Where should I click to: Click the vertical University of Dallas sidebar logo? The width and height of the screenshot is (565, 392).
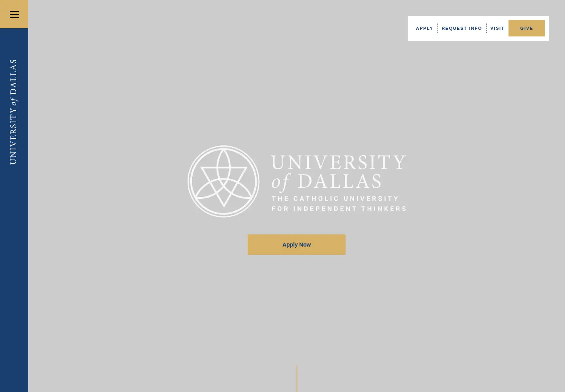coord(14,112)
